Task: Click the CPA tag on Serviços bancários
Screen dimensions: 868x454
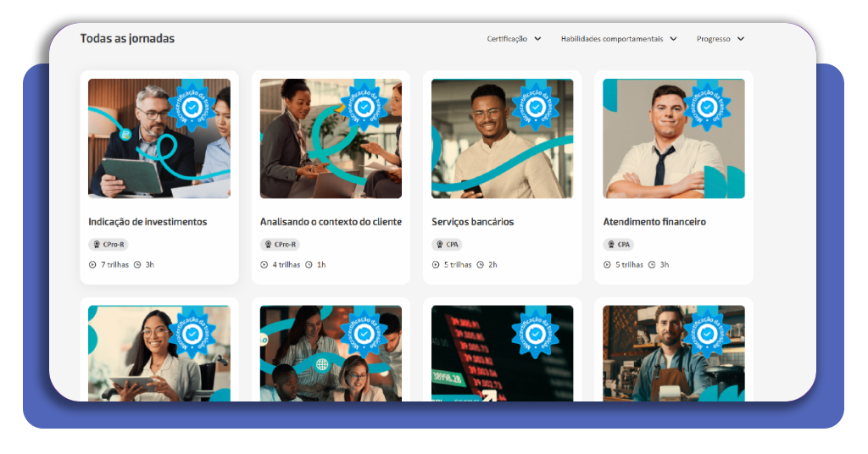Action: point(447,244)
